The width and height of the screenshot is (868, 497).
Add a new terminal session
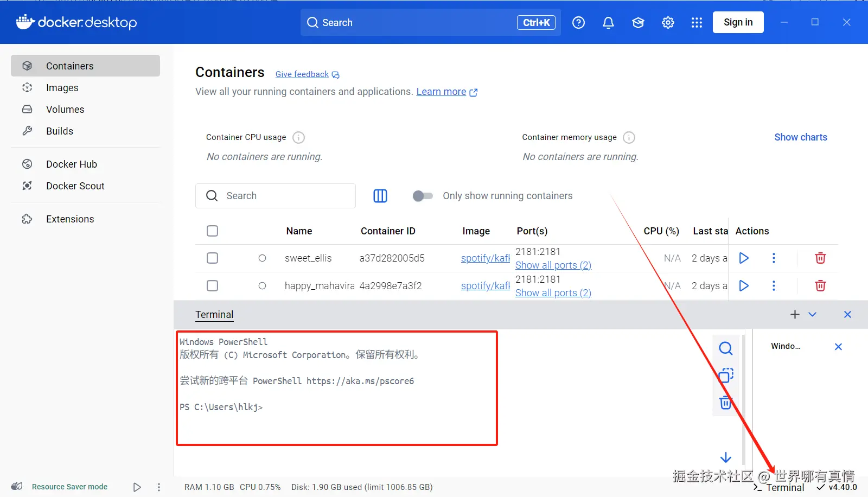point(795,315)
